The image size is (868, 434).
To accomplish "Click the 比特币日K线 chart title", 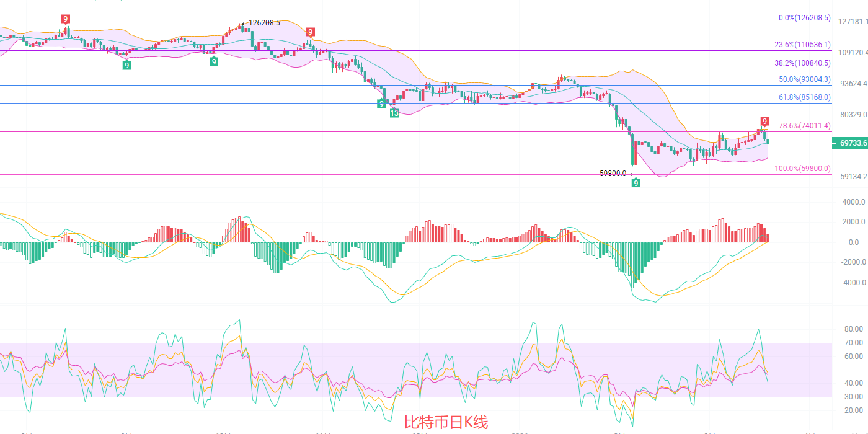I will tap(446, 423).
